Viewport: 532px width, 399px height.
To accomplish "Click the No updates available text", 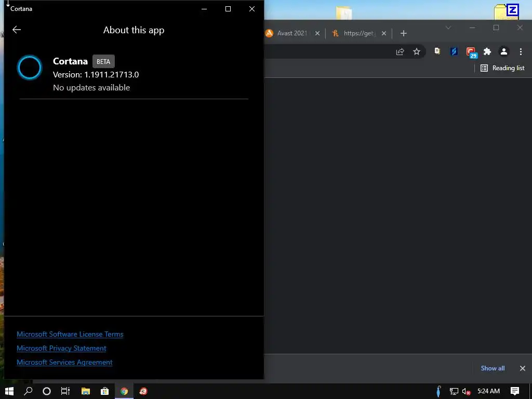I will coord(91,87).
